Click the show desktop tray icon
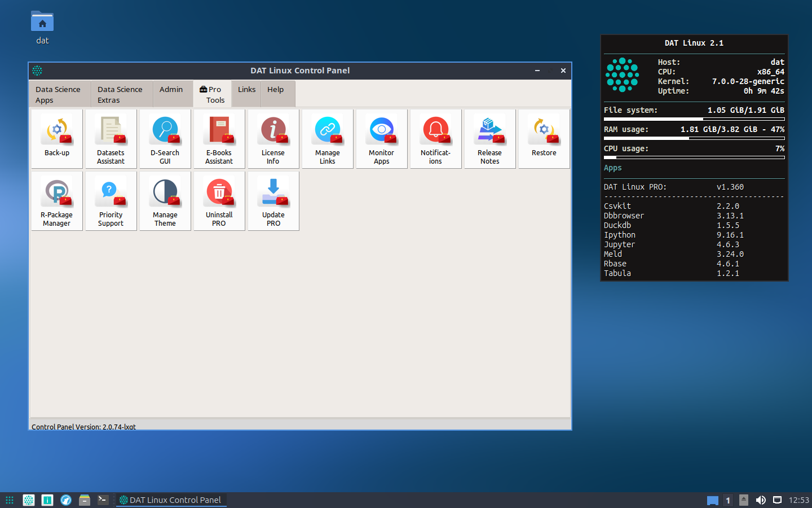812x508 pixels. click(713, 501)
